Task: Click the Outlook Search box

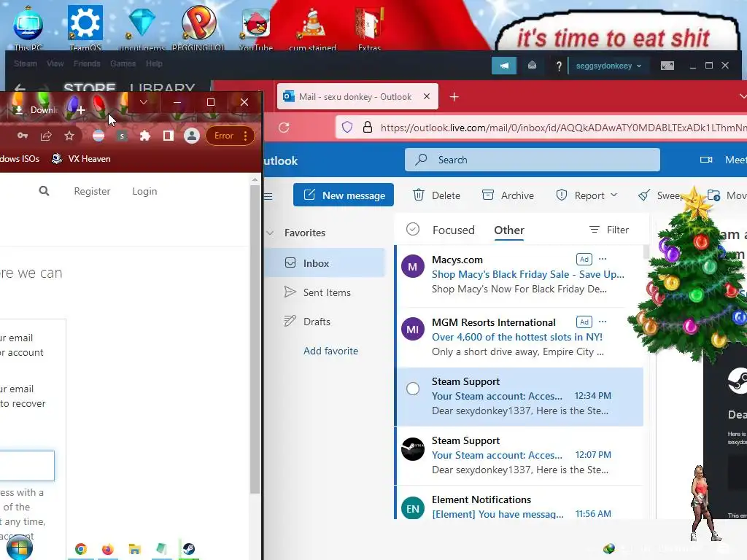Action: 532,160
